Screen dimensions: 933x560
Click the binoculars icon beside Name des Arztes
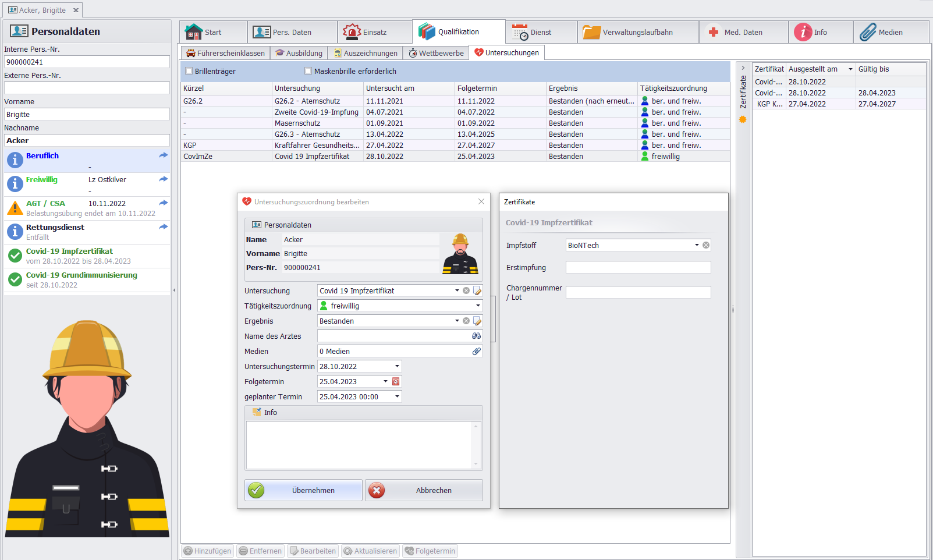[476, 336]
